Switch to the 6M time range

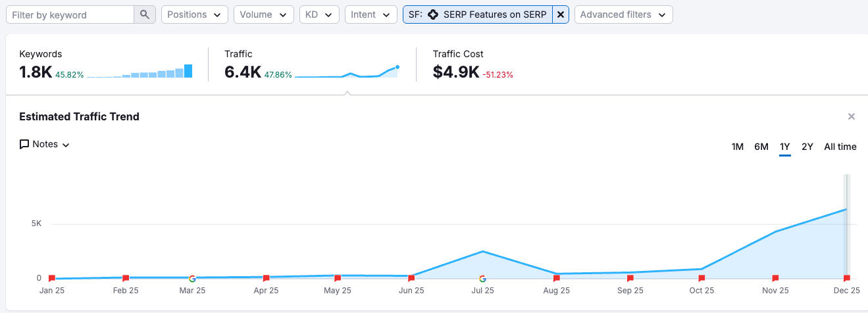(761, 147)
